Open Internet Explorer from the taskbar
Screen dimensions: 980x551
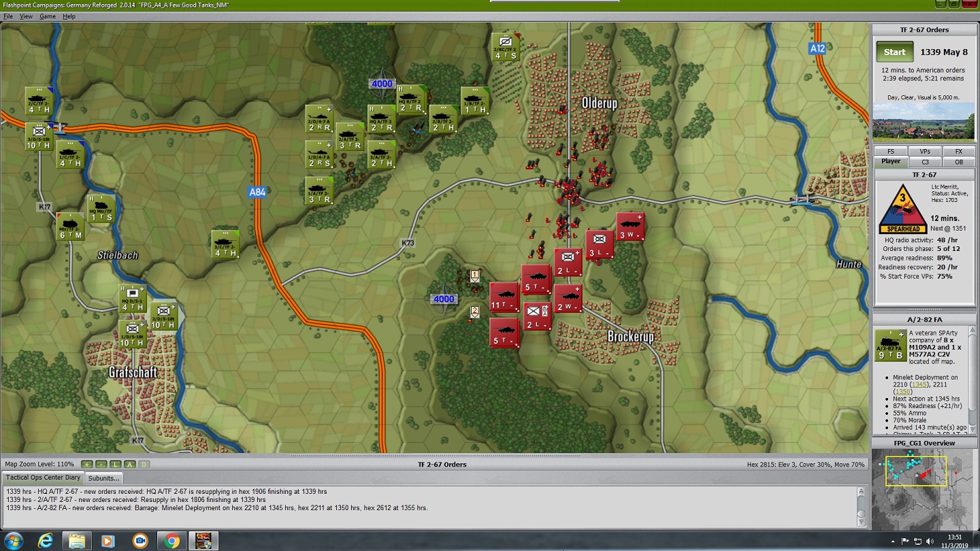46,541
